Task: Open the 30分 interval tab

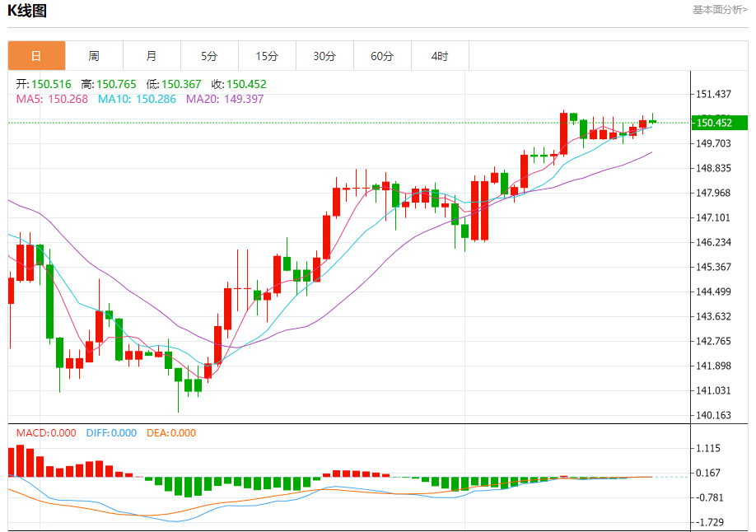Action: click(x=324, y=56)
